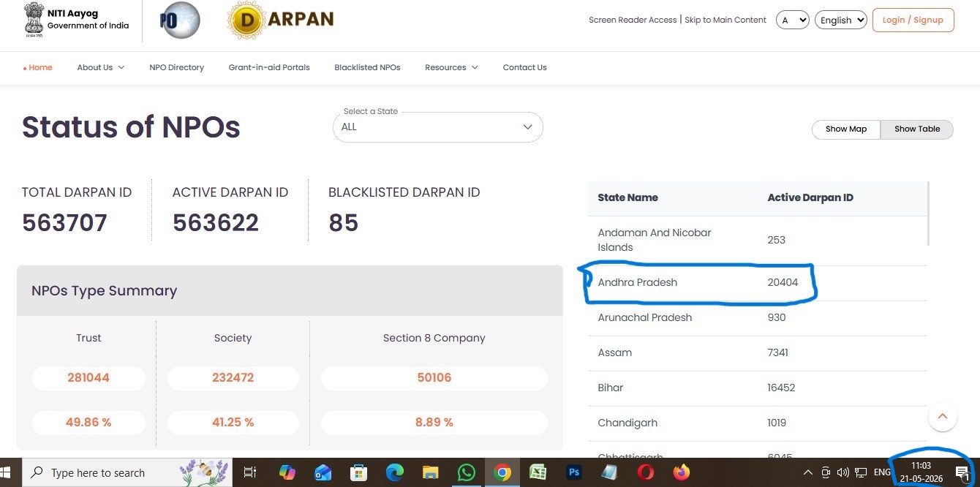The width and height of the screenshot is (980, 487).
Task: Select the Assam row
Action: coord(757,352)
